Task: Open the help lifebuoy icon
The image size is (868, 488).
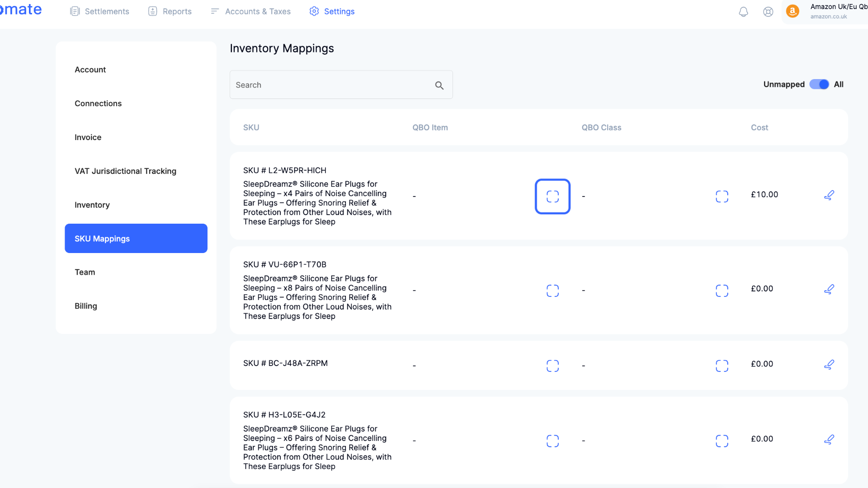Action: pyautogui.click(x=768, y=12)
